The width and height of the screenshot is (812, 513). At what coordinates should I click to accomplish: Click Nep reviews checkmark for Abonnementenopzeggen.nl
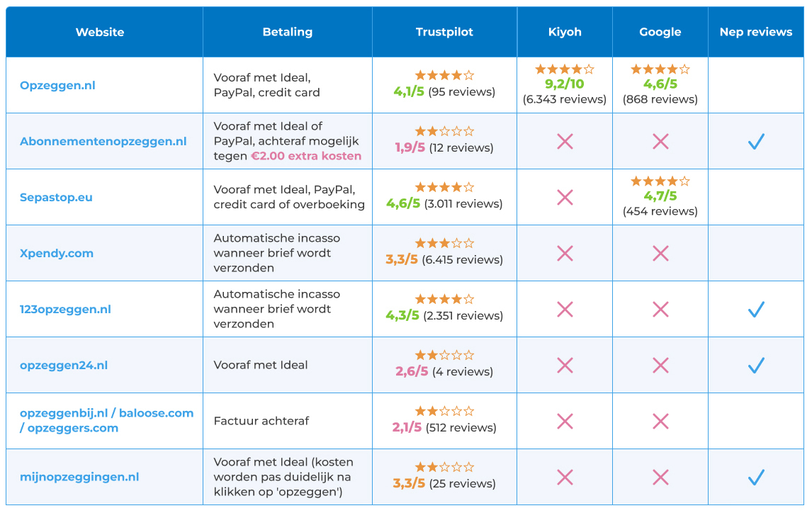pyautogui.click(x=756, y=142)
